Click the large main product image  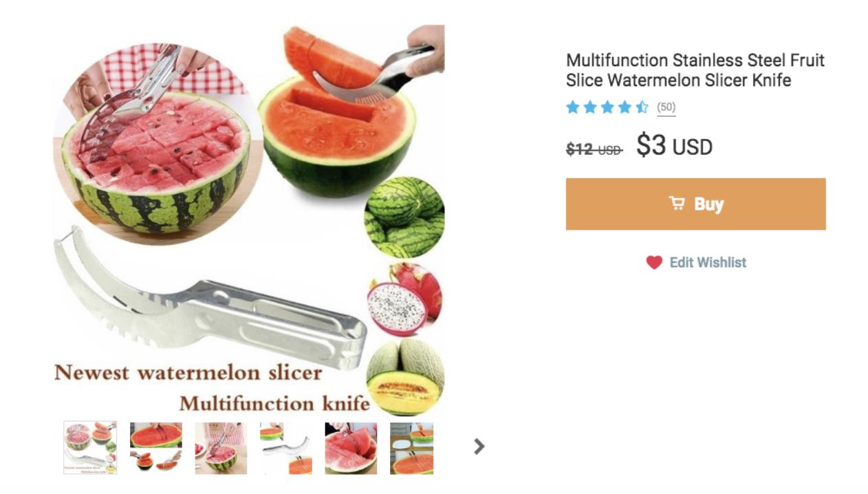click(x=248, y=220)
